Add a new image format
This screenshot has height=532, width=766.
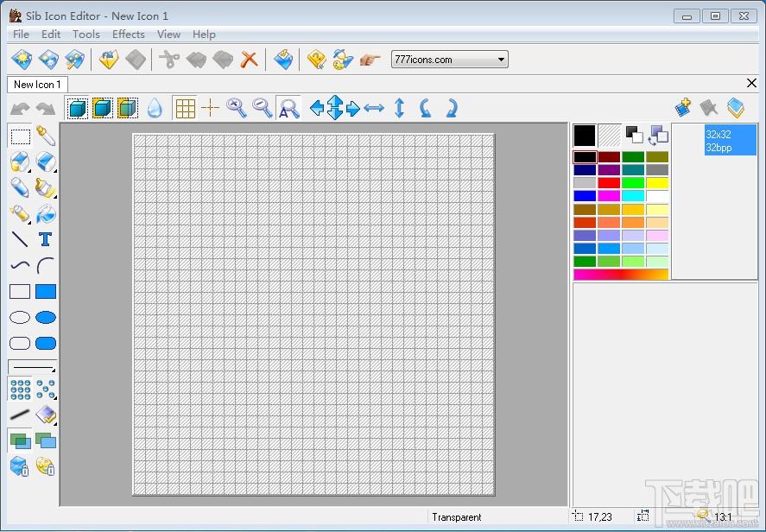683,108
